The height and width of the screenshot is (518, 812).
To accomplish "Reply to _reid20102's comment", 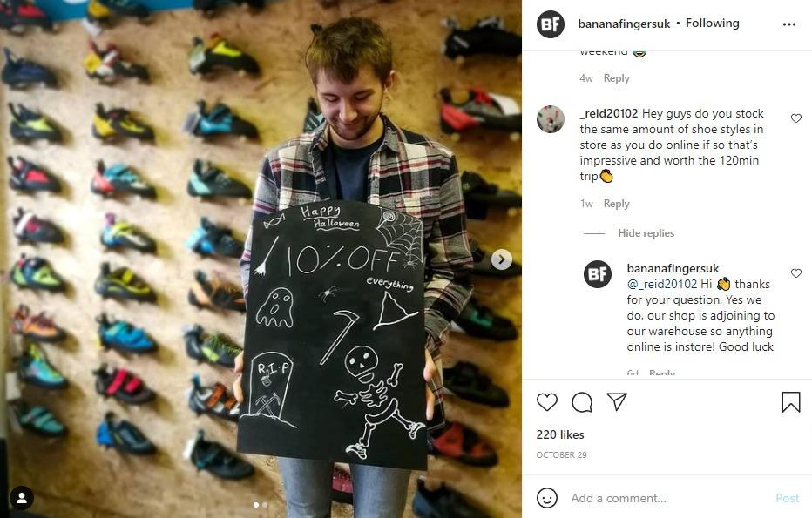I will point(616,204).
